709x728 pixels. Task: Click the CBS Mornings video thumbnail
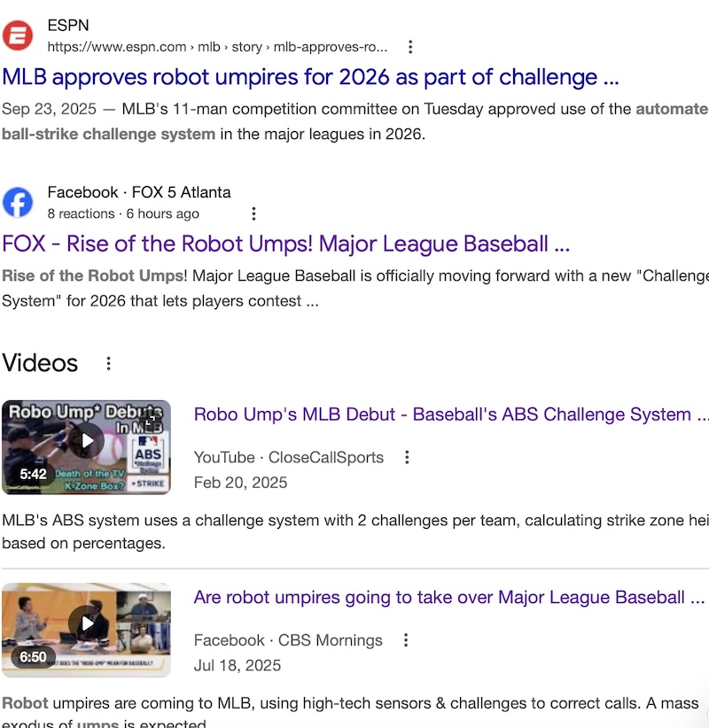click(x=87, y=630)
